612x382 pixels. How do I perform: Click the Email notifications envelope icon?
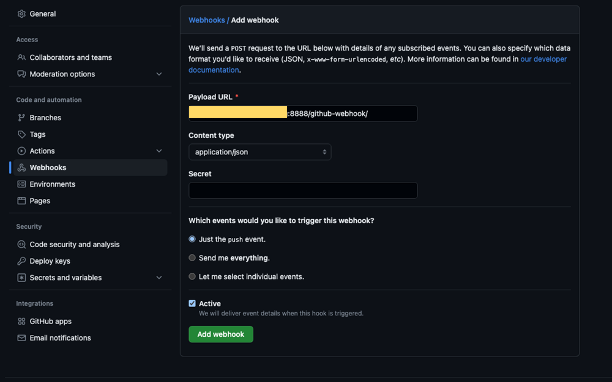[21, 338]
